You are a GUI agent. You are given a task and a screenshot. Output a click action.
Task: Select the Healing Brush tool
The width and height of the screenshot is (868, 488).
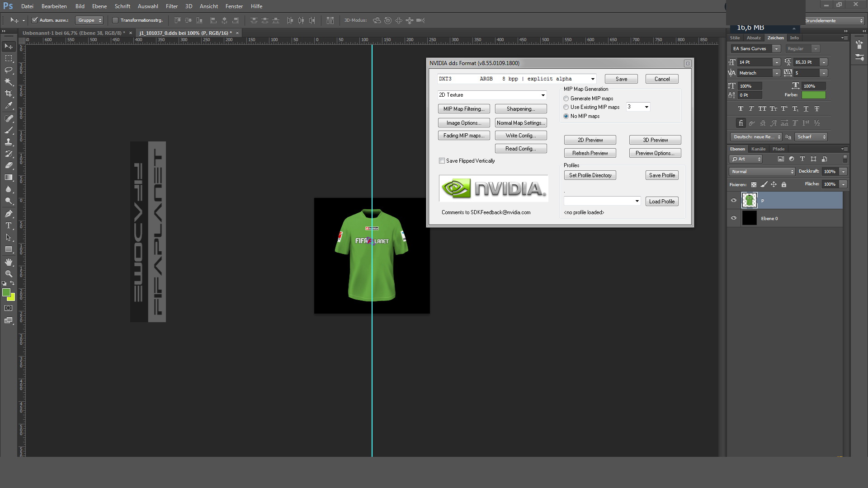[9, 118]
